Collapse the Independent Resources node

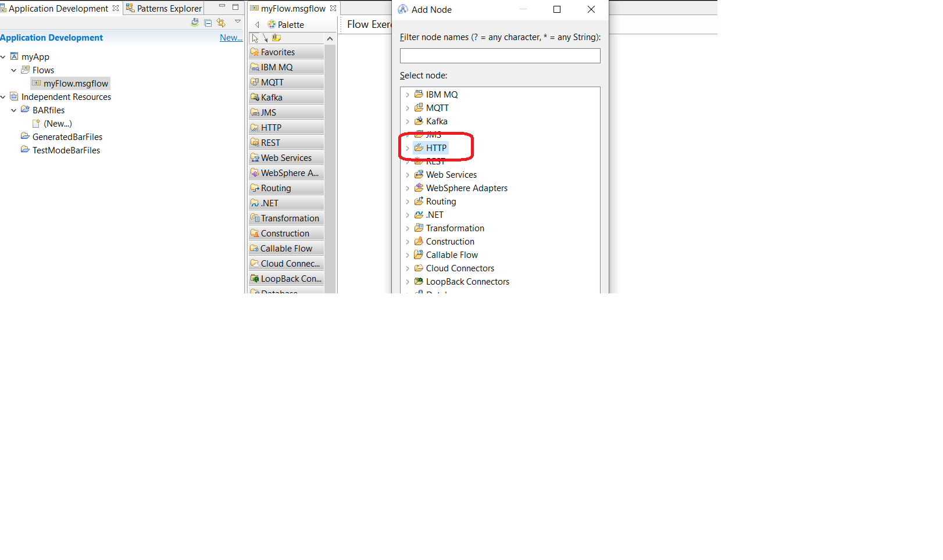click(x=3, y=97)
